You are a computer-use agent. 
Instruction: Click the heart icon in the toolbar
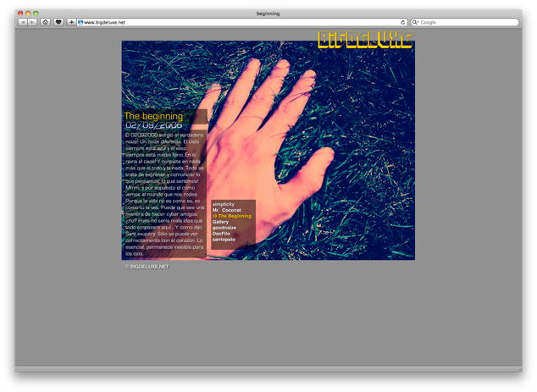click(x=58, y=22)
